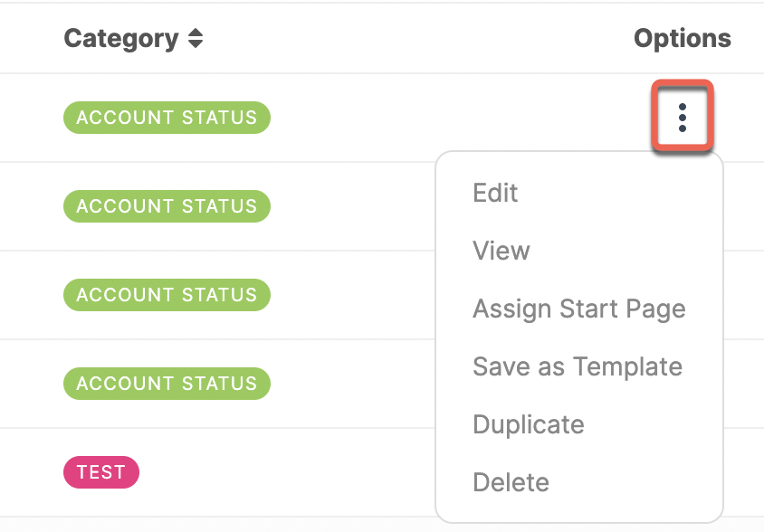
Task: Collapse the open options menu via its trigger
Action: pyautogui.click(x=682, y=117)
